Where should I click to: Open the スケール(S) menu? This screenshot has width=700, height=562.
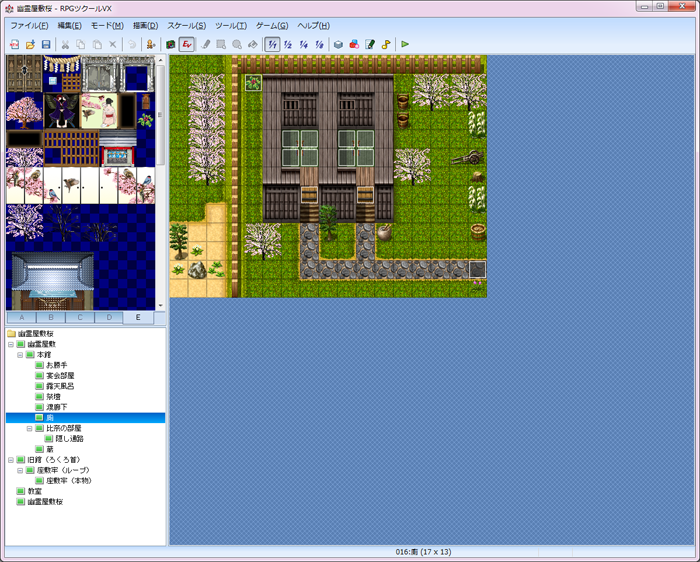(187, 26)
